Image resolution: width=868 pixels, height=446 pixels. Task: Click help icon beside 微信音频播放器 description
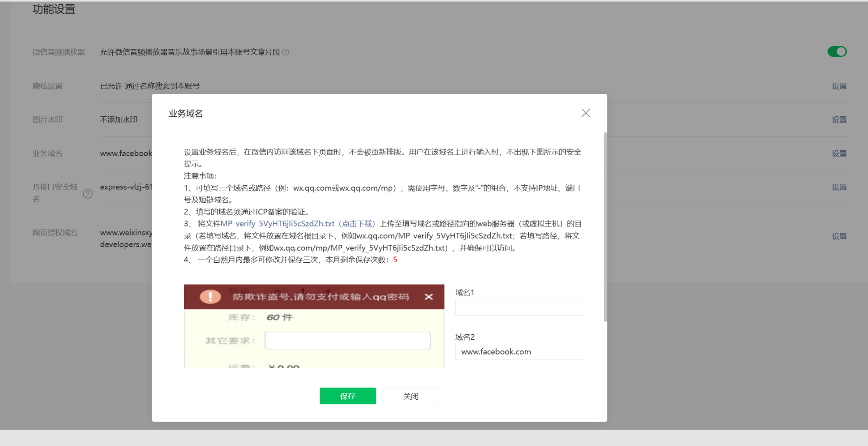(286, 52)
